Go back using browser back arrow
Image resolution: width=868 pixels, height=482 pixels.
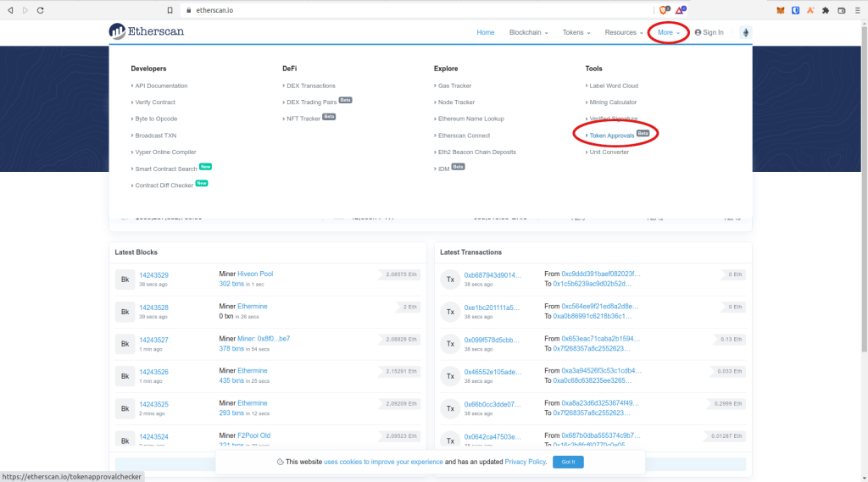point(10,10)
